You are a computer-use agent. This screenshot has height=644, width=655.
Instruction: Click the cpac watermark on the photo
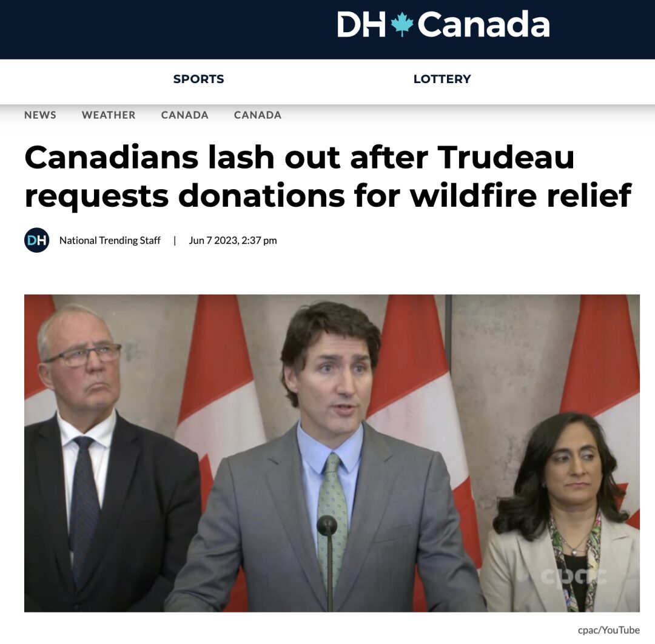[573, 576]
